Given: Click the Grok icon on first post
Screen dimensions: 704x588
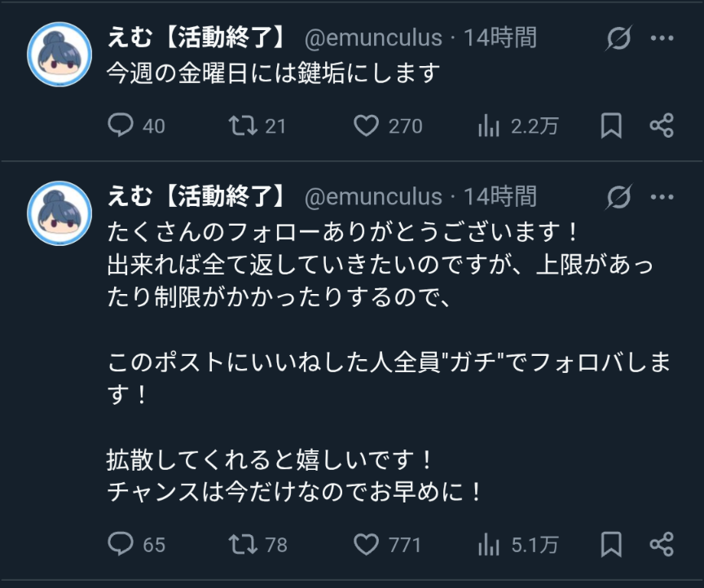Looking at the screenshot, I should (x=619, y=37).
